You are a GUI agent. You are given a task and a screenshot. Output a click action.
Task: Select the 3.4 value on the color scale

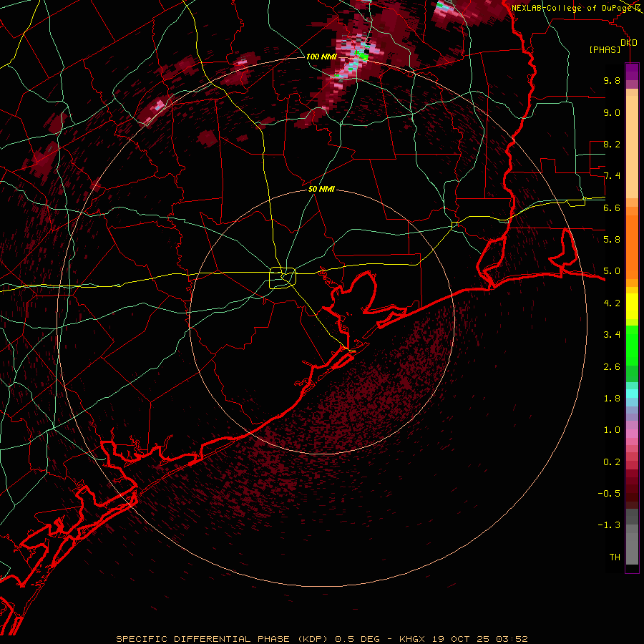tap(612, 335)
